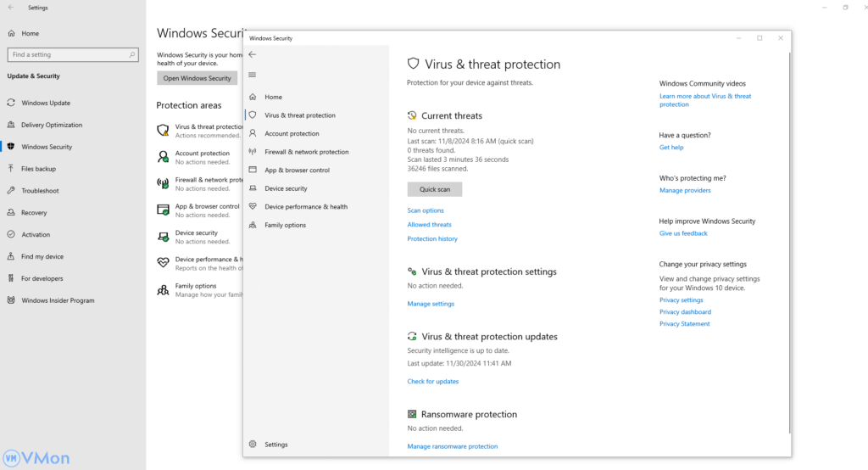This screenshot has height=470, width=868.
Task: Click the Settings window back arrow
Action: pyautogui.click(x=11, y=7)
